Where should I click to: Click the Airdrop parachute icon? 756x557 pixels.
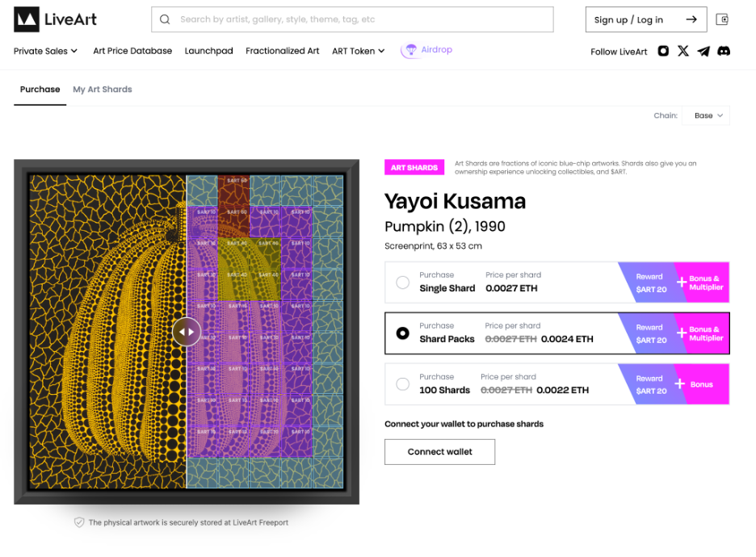pos(411,49)
